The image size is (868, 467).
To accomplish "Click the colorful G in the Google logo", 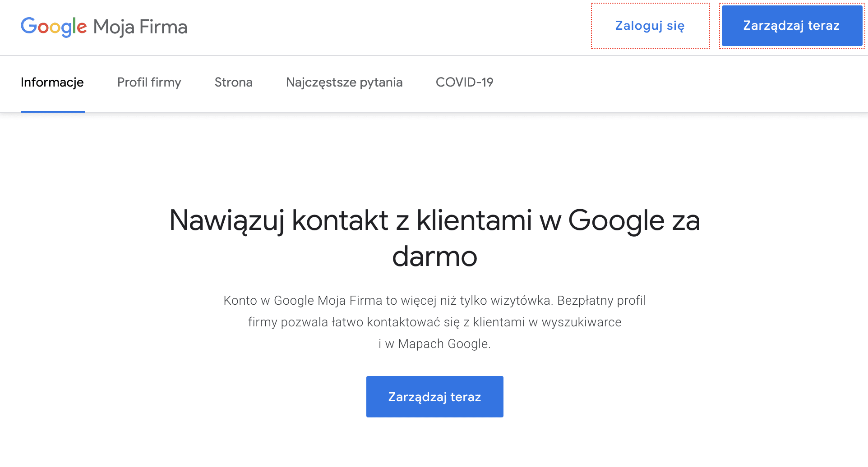I will [x=29, y=27].
